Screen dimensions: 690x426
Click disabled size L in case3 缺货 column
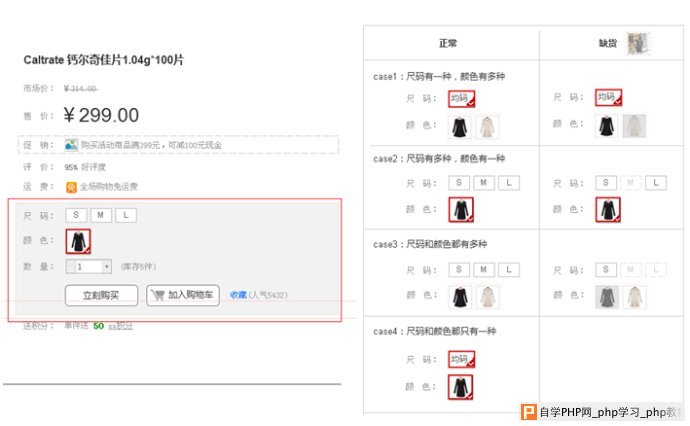[656, 269]
